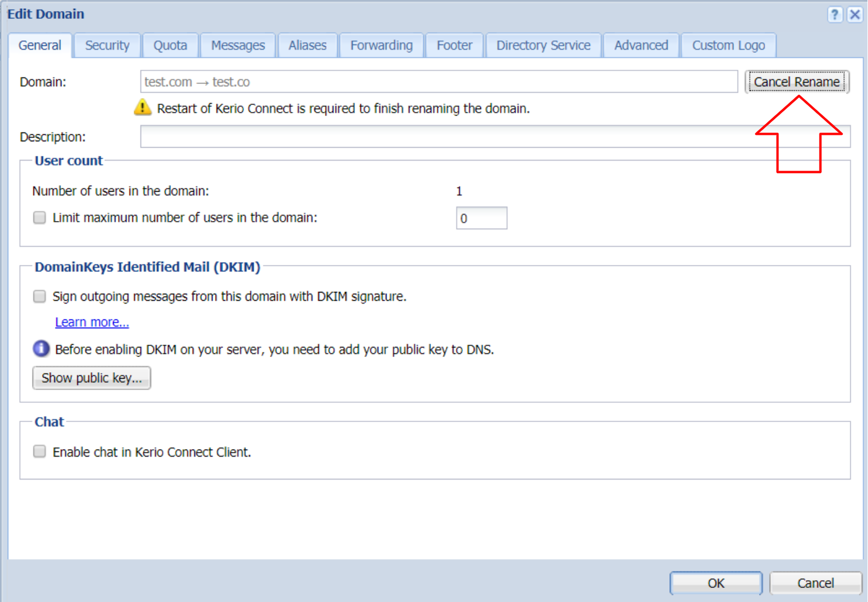Click the Cancel Rename button
Image resolution: width=868 pixels, height=602 pixels.
pyautogui.click(x=797, y=82)
